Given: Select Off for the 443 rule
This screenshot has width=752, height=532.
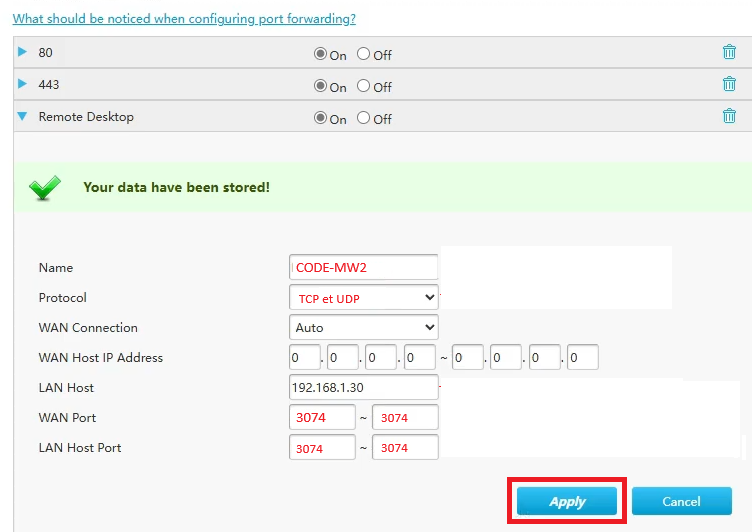Looking at the screenshot, I should (x=363, y=87).
